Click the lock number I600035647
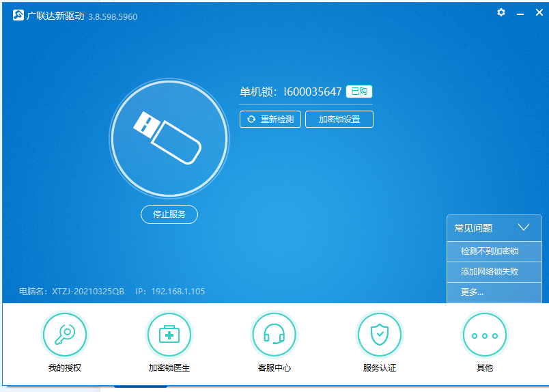 [x=312, y=92]
